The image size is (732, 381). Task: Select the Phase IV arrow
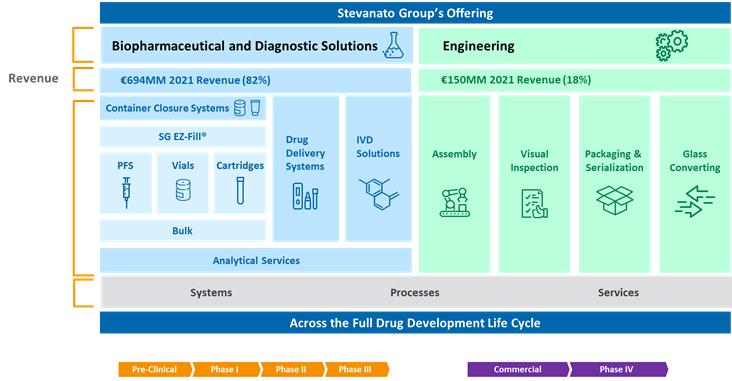(619, 369)
